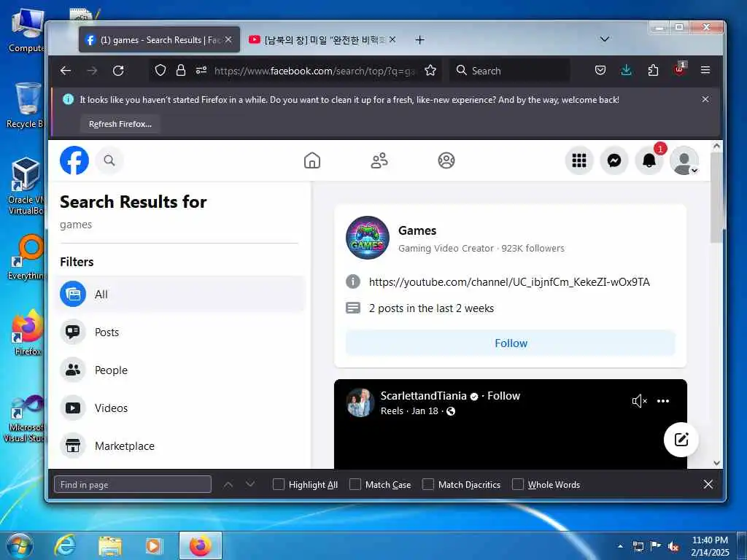747x560 pixels.
Task: Open the Games page title link
Action: pyautogui.click(x=417, y=230)
